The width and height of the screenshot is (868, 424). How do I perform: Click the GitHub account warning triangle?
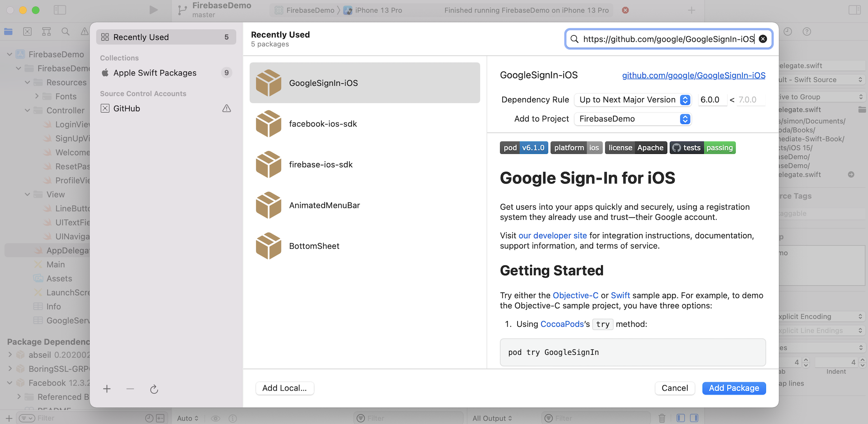(226, 108)
